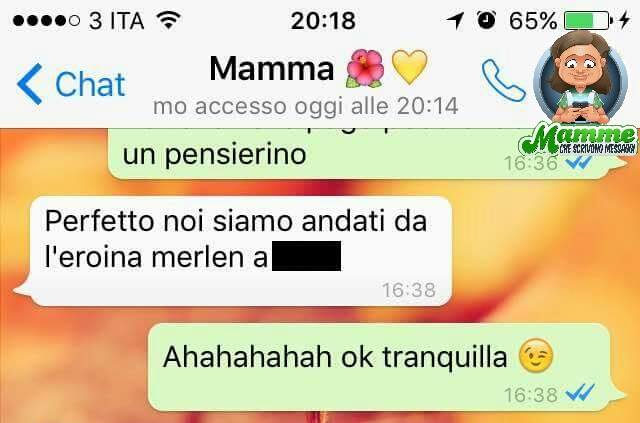
Task: Start a voice call via phone icon
Action: [503, 80]
